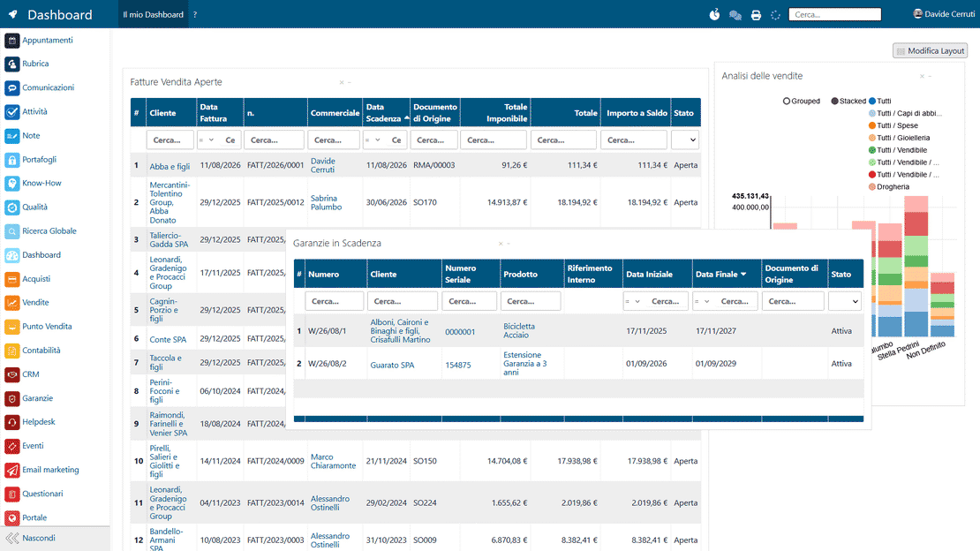Open the Data Scadenza operator dropdown
Viewport: 980px width, 551px height.
coord(373,140)
